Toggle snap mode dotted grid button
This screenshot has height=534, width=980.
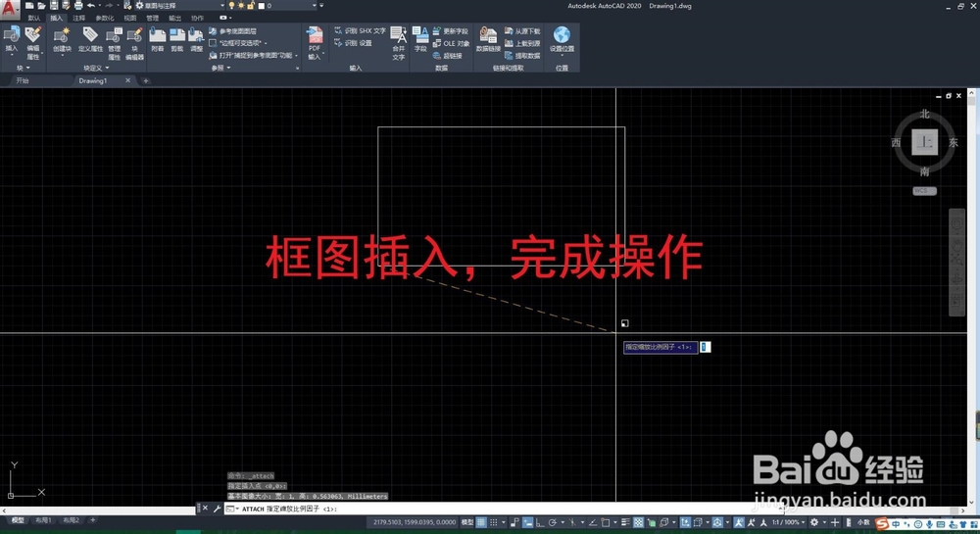(494, 522)
